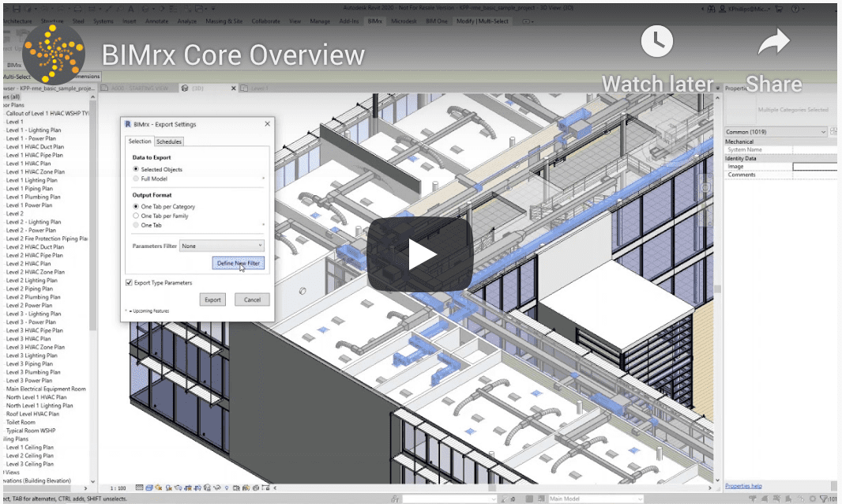Click the visual style icon in view control bar
Image resolution: width=842 pixels, height=504 pixels.
[x=149, y=488]
